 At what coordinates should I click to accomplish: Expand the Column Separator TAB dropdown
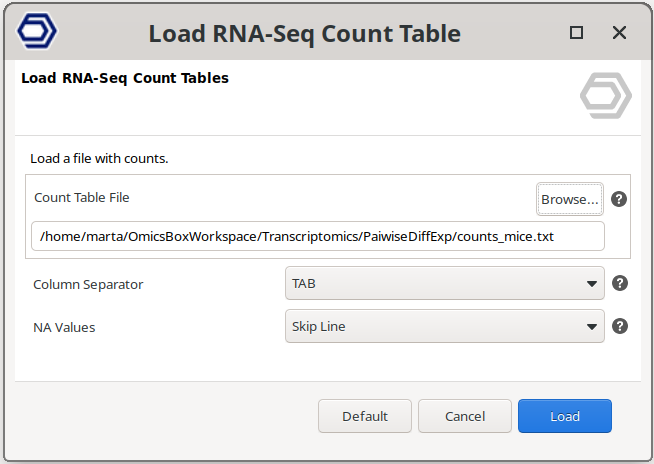[445, 283]
